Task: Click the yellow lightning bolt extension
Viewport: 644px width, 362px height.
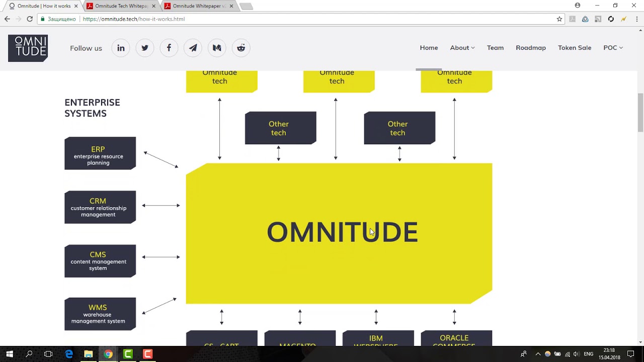Action: (x=624, y=19)
